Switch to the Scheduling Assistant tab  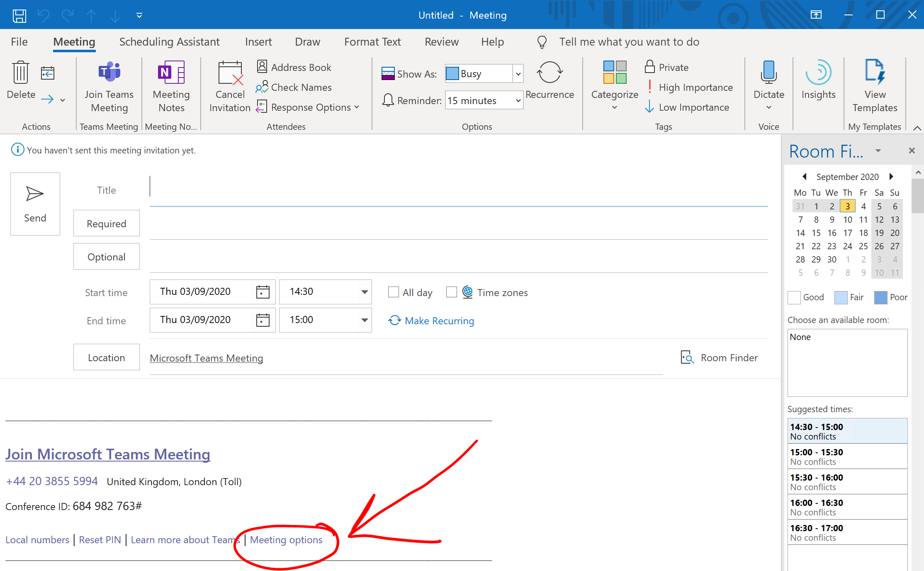tap(169, 42)
